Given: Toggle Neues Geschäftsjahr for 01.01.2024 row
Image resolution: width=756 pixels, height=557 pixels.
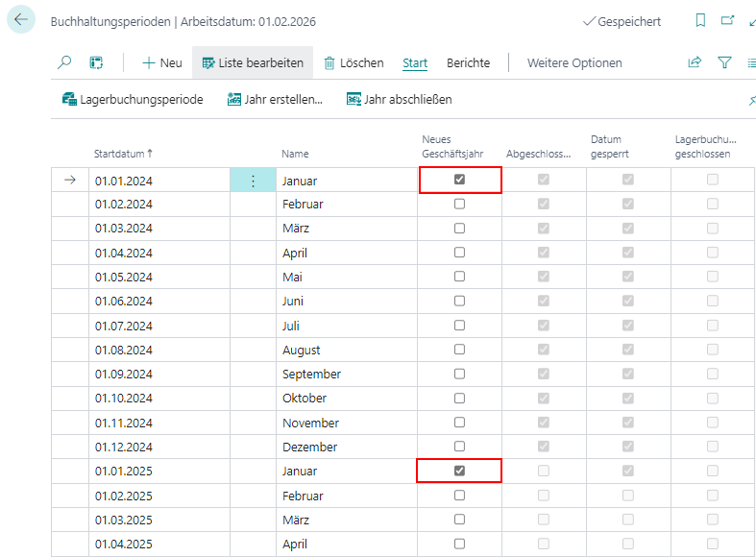Looking at the screenshot, I should pyautogui.click(x=459, y=180).
